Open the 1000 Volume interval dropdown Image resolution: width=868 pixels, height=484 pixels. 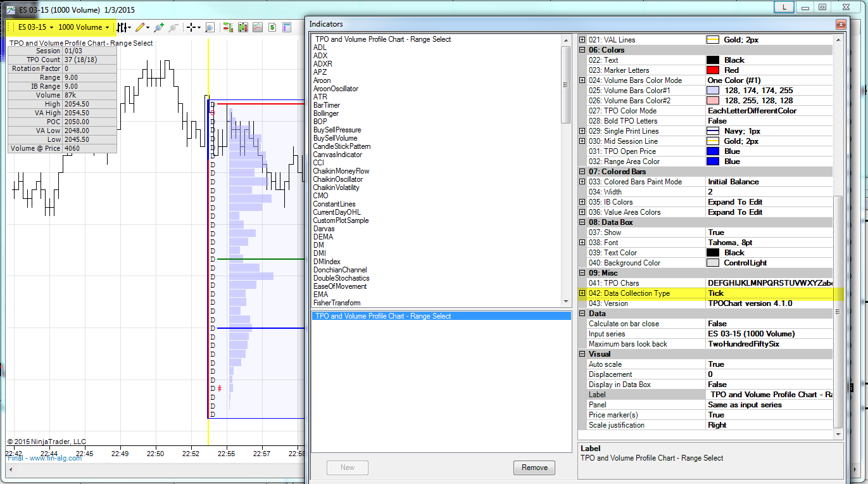84,27
